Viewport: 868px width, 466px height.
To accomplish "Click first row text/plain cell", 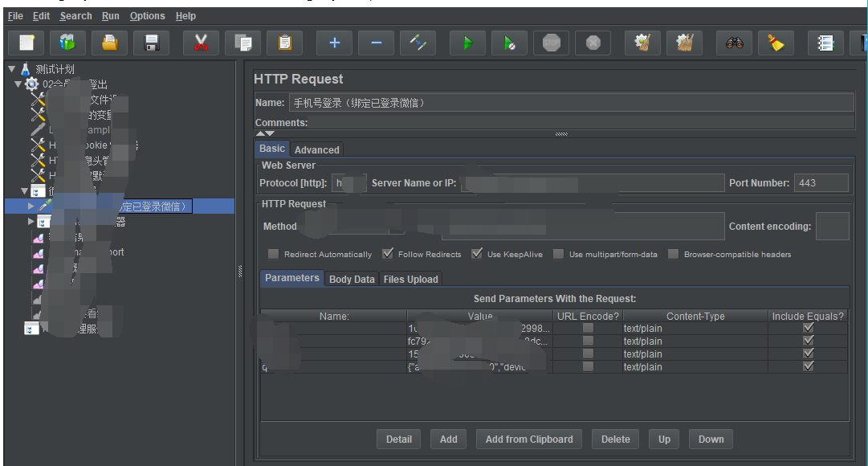I will click(x=695, y=328).
